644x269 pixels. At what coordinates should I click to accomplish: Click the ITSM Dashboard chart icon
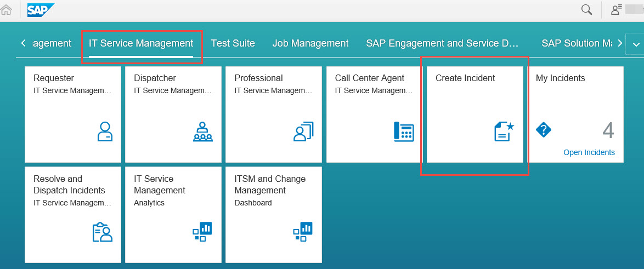[303, 232]
